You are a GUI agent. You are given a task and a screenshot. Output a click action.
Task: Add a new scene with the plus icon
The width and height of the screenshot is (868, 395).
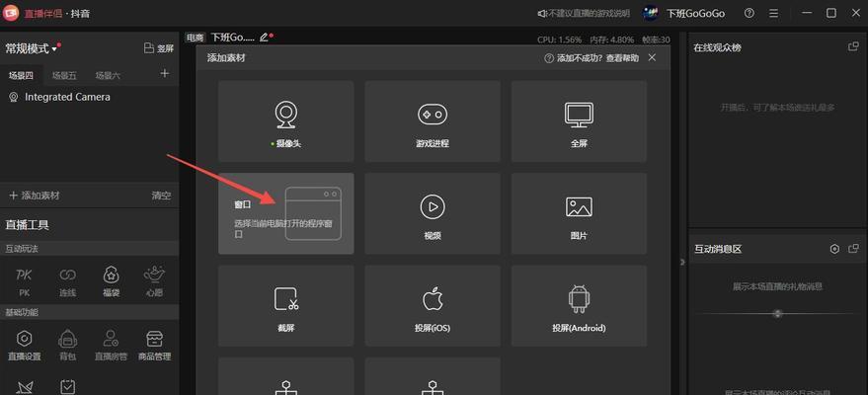click(164, 74)
